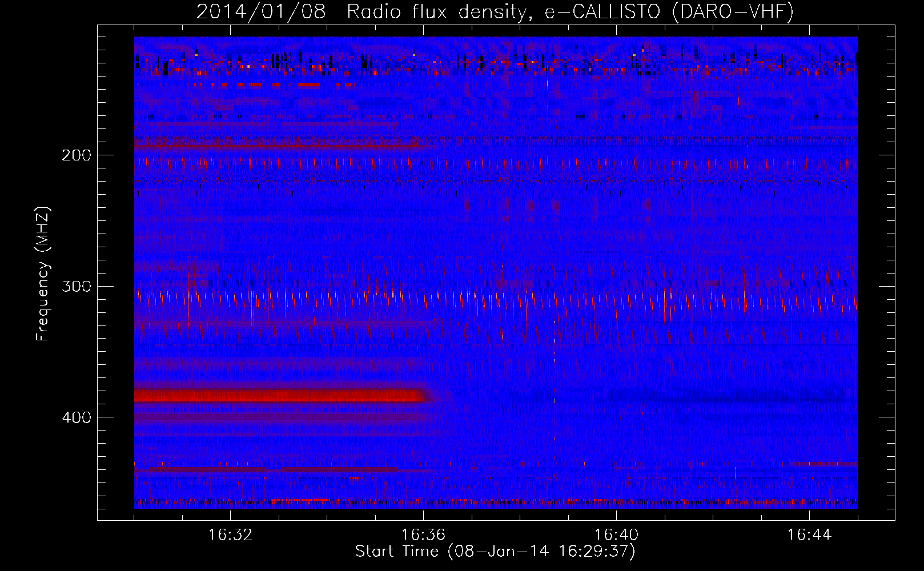924x571 pixels.
Task: Click the 300 frequency tick label
Action: 76,286
